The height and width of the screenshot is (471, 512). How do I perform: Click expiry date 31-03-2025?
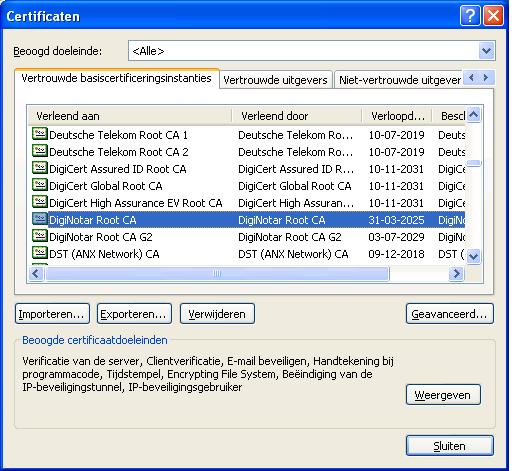(x=396, y=220)
